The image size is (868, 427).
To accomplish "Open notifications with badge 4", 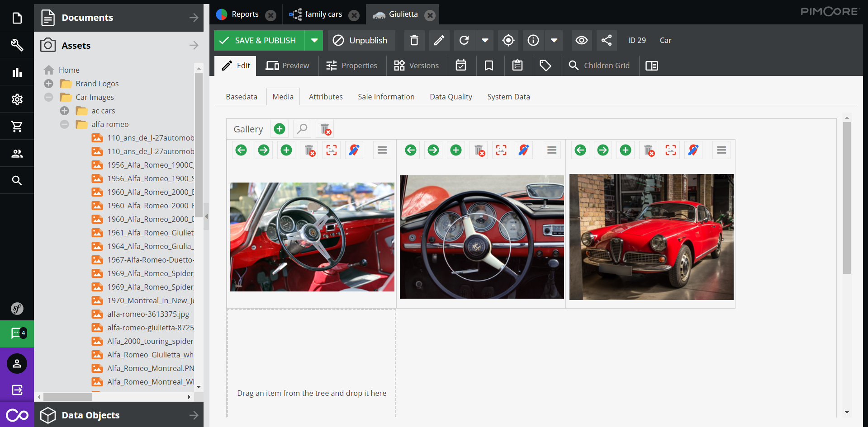I will pos(17,333).
